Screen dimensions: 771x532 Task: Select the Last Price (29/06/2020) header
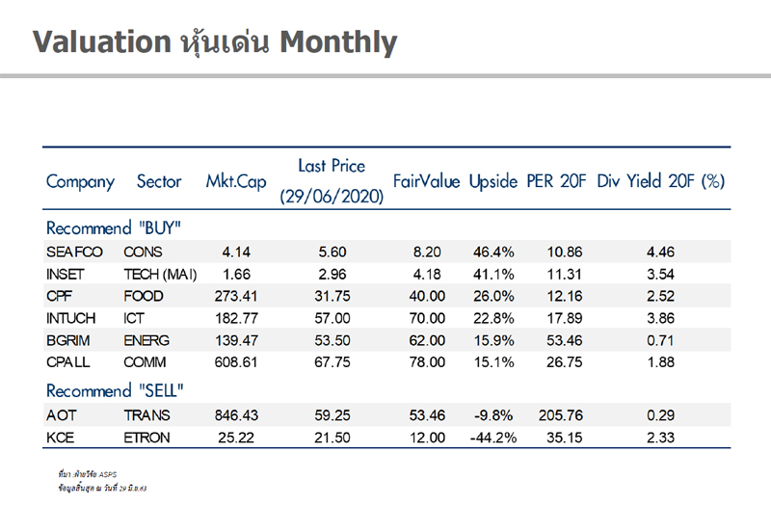pyautogui.click(x=332, y=181)
